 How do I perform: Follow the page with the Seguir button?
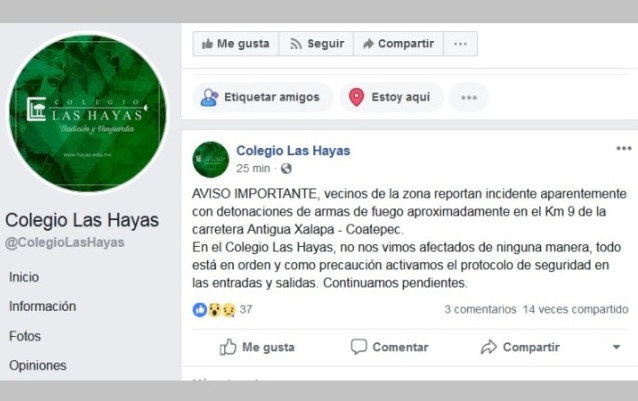(x=316, y=44)
